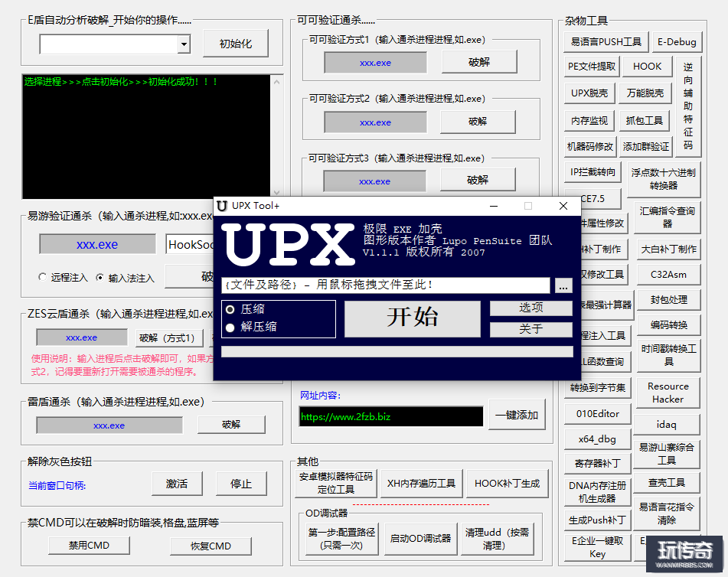Click 破解 for 可可验证方式1
This screenshot has width=728, height=577.
(x=479, y=62)
